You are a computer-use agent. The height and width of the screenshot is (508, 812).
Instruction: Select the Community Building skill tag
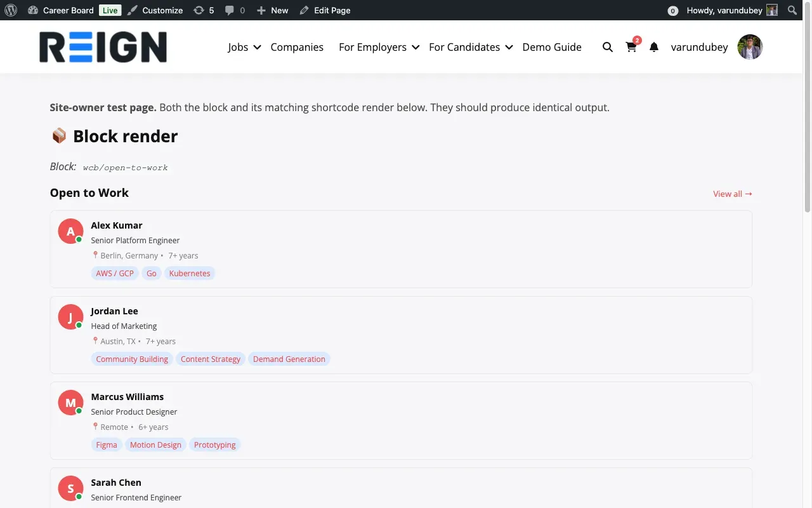coord(132,359)
